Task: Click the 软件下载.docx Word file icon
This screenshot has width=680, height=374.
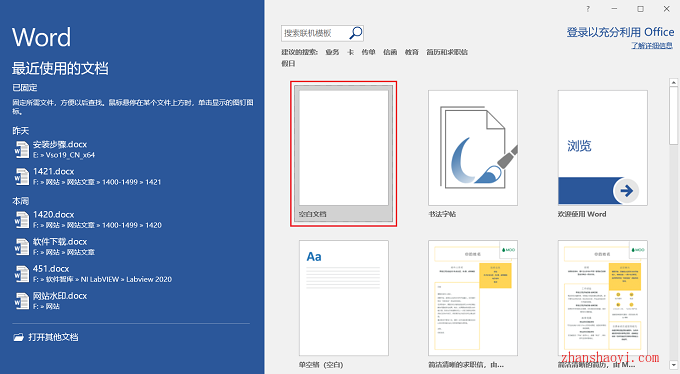Action: click(22, 247)
